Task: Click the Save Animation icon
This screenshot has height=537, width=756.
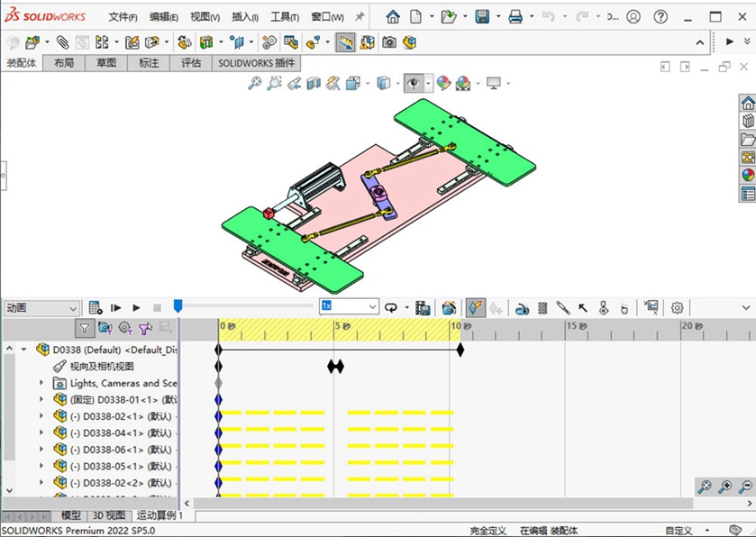Action: pos(423,307)
